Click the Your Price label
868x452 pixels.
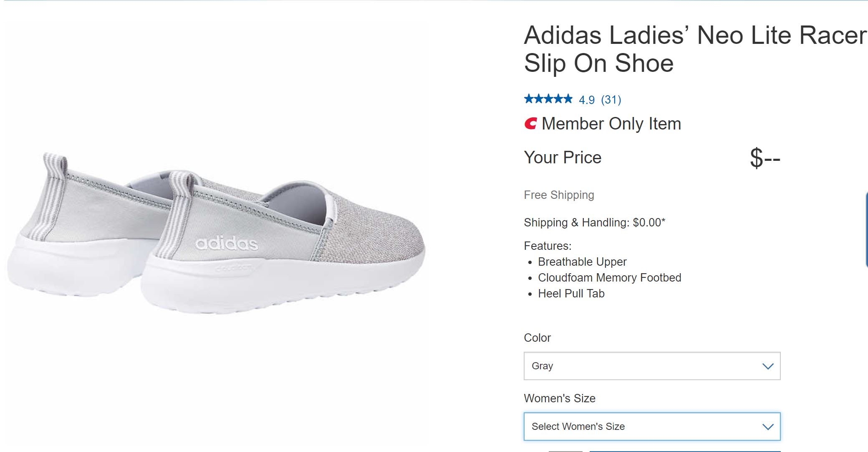(x=563, y=157)
